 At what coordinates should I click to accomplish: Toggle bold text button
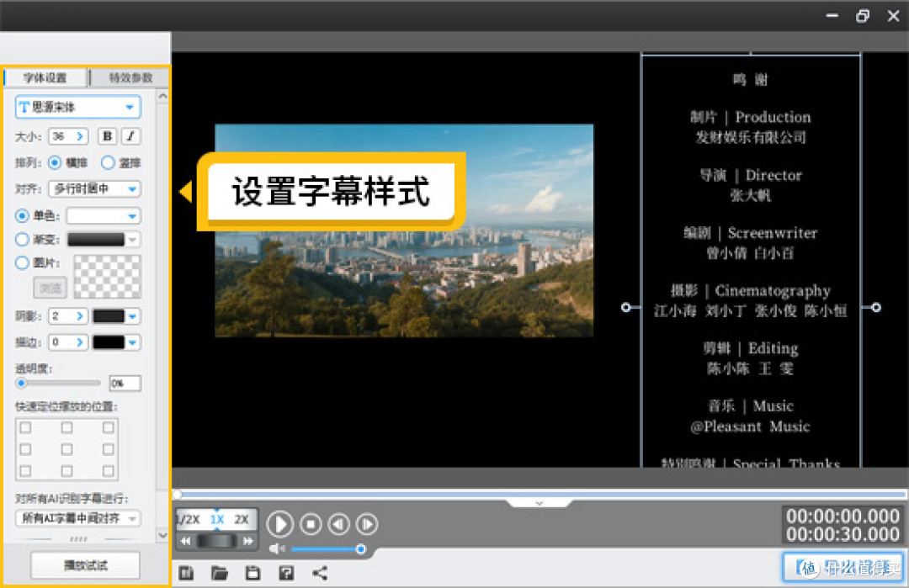pos(107,137)
